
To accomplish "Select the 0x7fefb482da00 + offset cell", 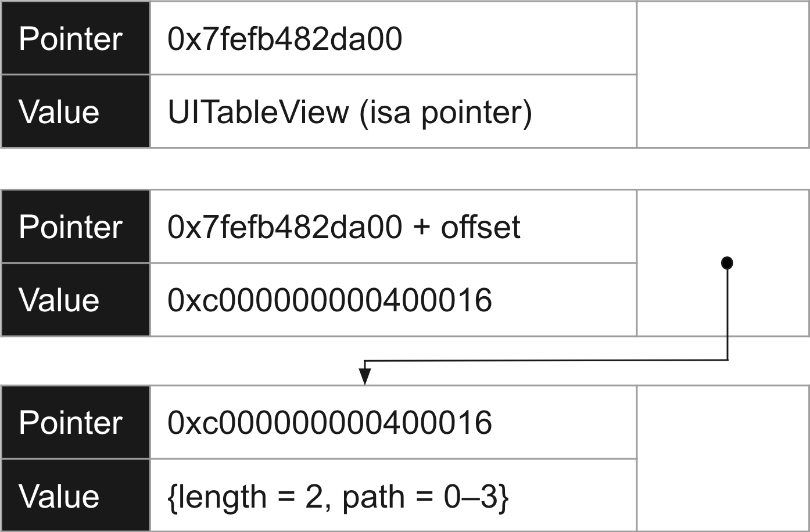I will point(393,226).
